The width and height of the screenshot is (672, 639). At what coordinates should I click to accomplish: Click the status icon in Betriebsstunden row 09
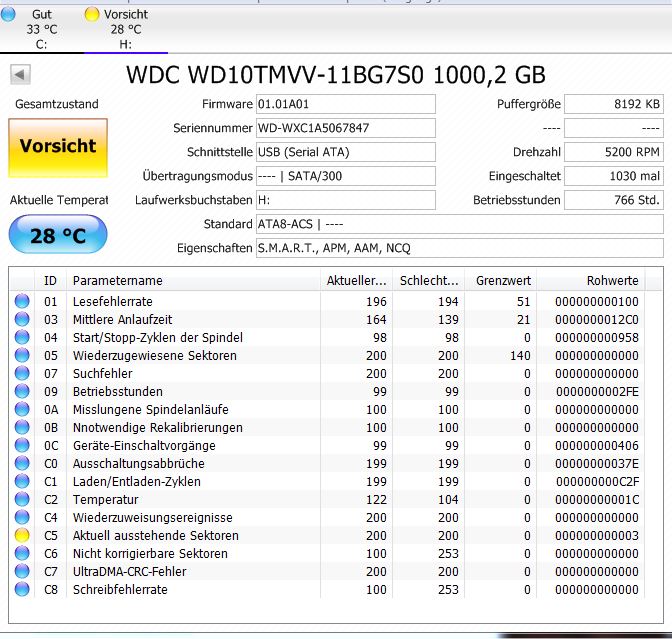click(x=22, y=391)
